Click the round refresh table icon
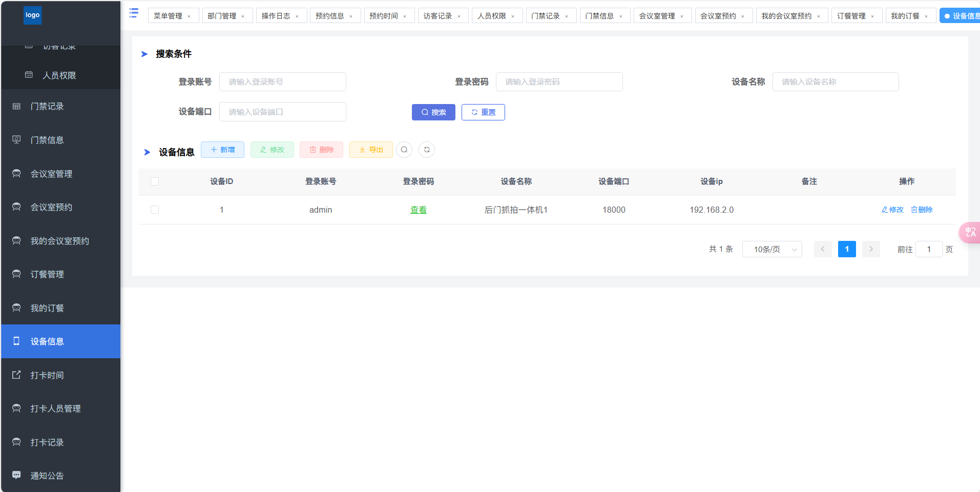This screenshot has width=980, height=492. 427,150
